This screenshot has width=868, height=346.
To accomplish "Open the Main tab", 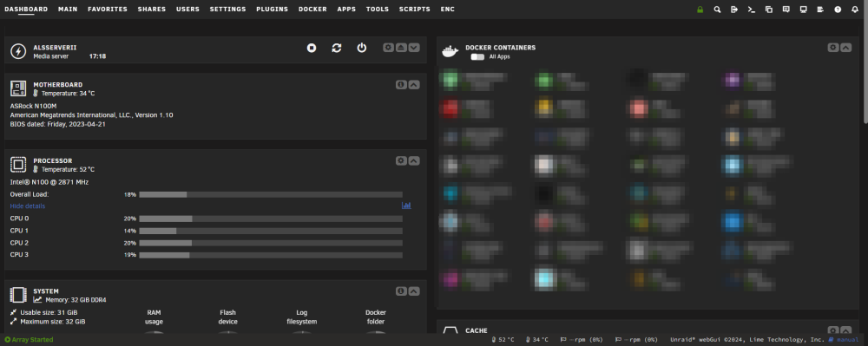I will click(x=68, y=10).
